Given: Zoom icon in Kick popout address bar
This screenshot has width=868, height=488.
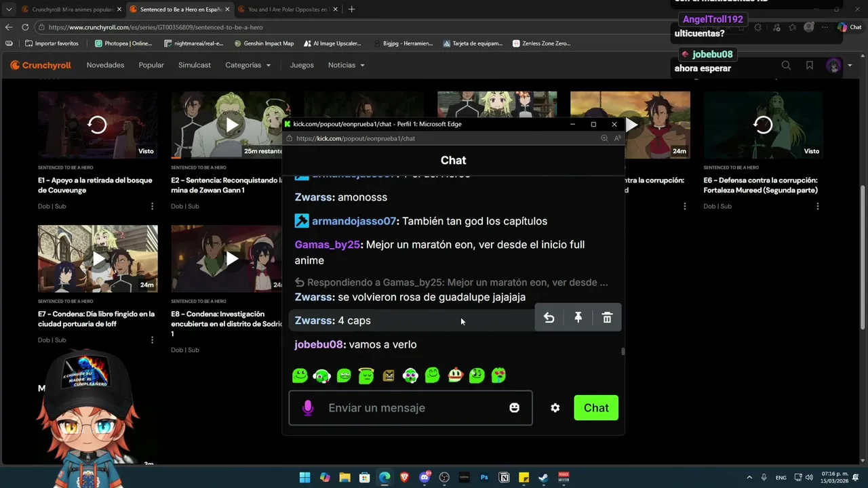Looking at the screenshot, I should pyautogui.click(x=604, y=138).
